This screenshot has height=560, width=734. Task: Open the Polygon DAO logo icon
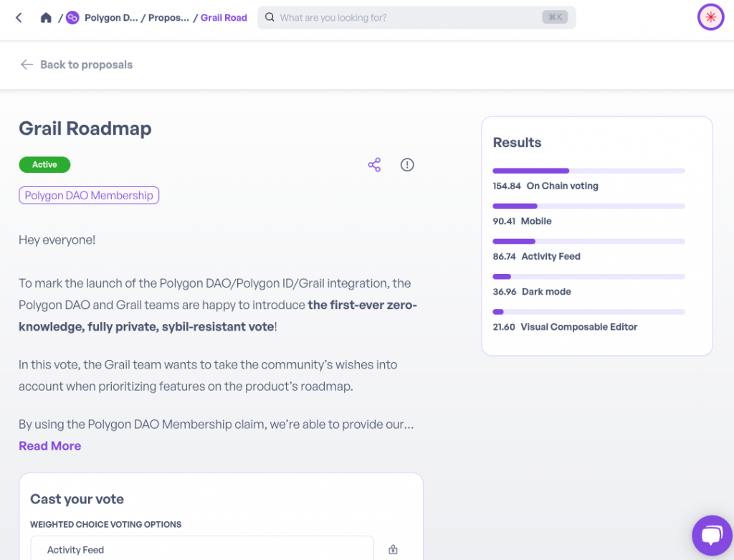(x=72, y=18)
